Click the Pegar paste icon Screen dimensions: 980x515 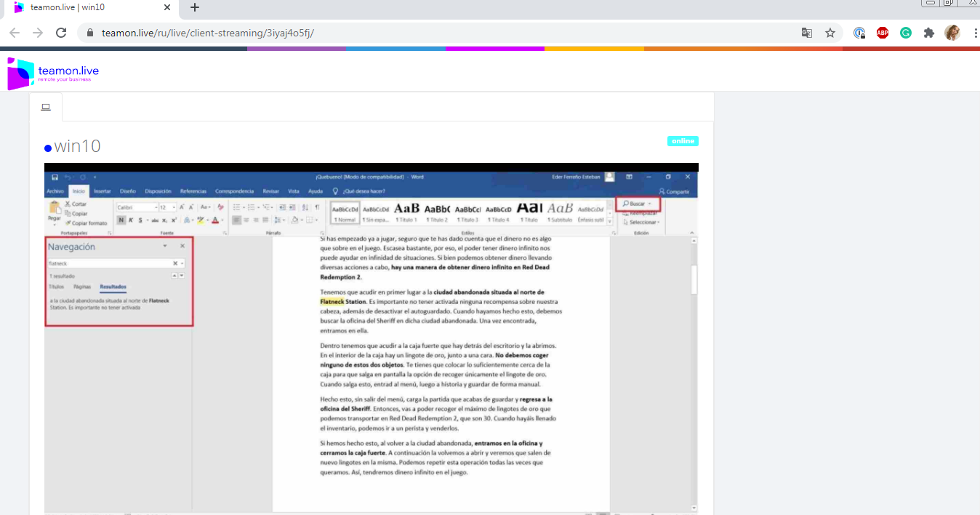pyautogui.click(x=55, y=207)
